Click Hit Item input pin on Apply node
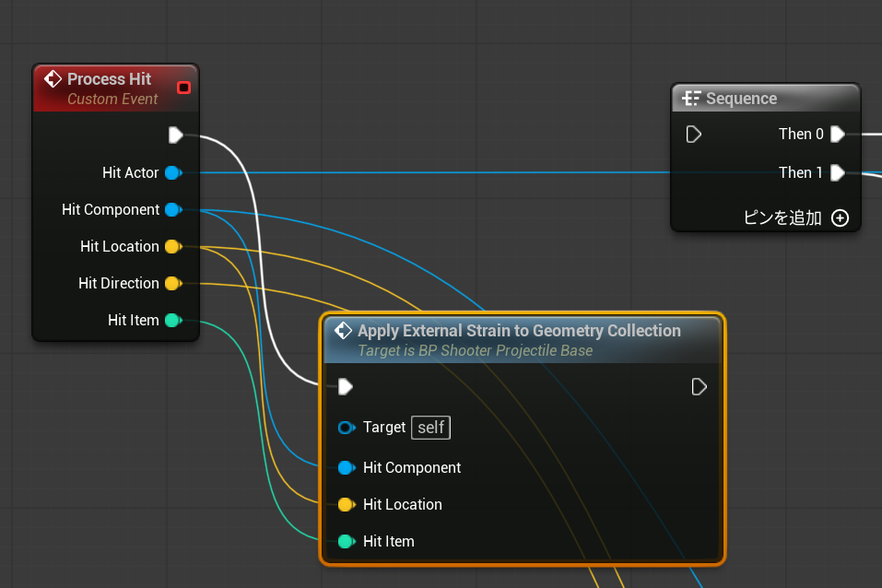 346,541
